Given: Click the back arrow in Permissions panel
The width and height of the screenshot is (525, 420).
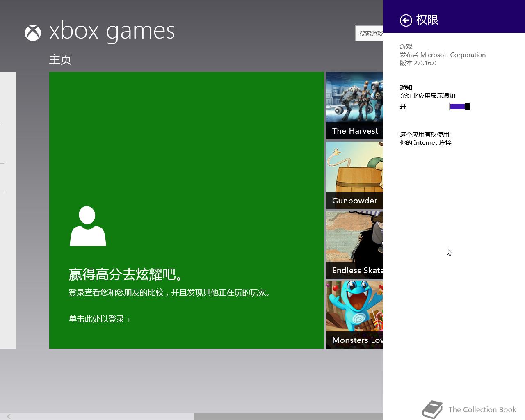Looking at the screenshot, I should pos(406,20).
